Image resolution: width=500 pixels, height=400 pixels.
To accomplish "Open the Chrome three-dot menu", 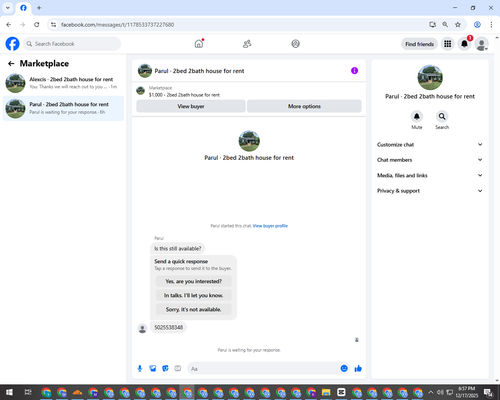I will (491, 25).
